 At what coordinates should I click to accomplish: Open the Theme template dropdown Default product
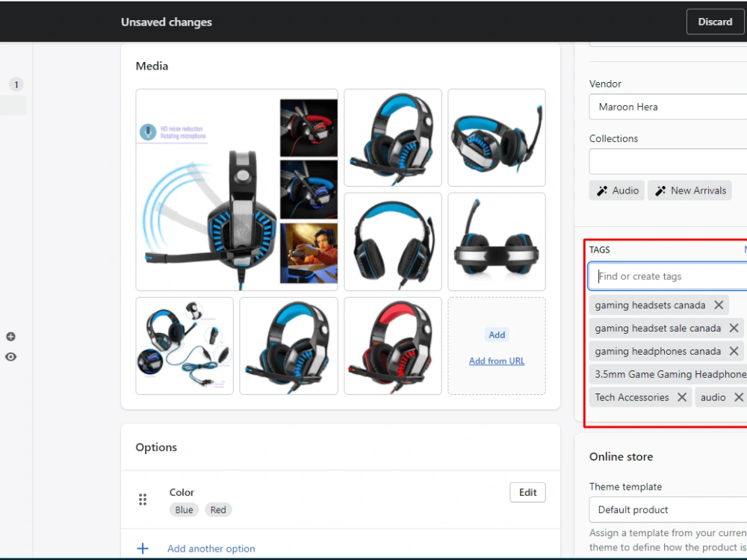[x=668, y=509]
